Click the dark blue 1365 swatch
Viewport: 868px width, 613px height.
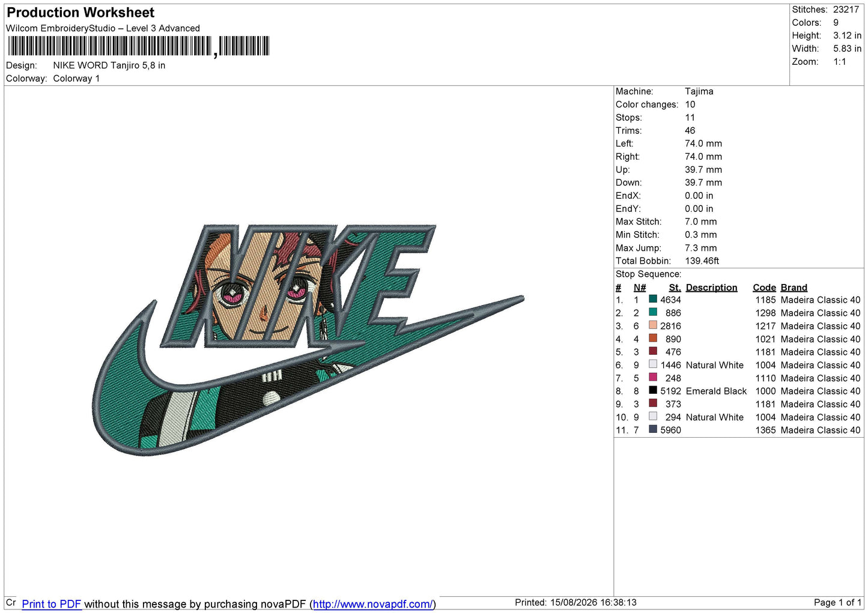pos(653,429)
